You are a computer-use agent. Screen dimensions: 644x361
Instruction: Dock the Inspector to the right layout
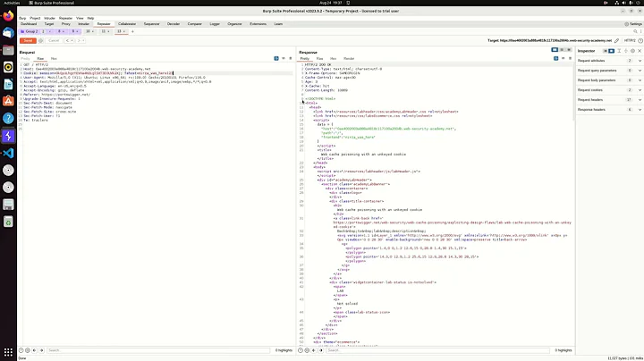click(612, 51)
